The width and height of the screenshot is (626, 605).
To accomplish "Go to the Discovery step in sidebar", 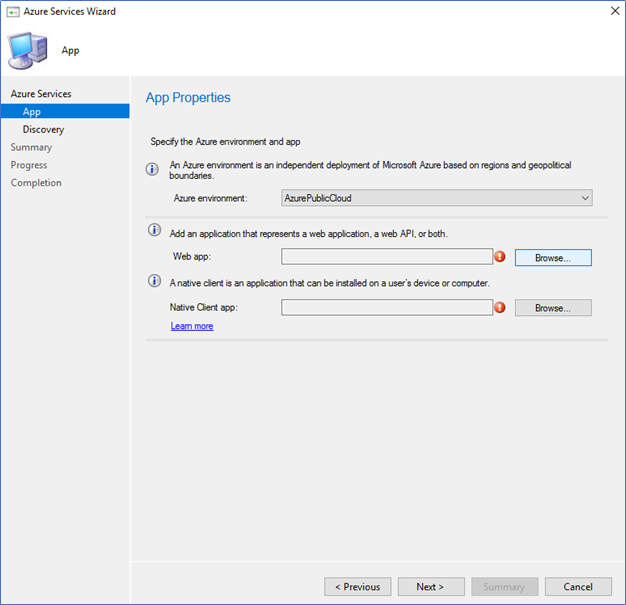I will point(44,129).
